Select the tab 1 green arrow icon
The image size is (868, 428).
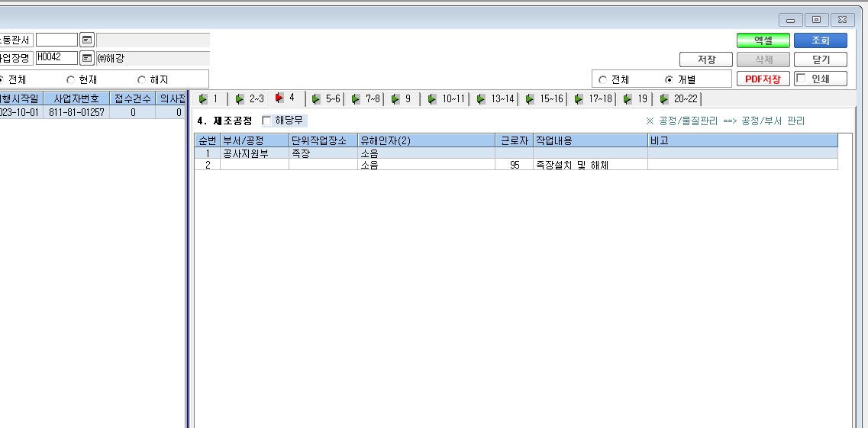tap(204, 99)
